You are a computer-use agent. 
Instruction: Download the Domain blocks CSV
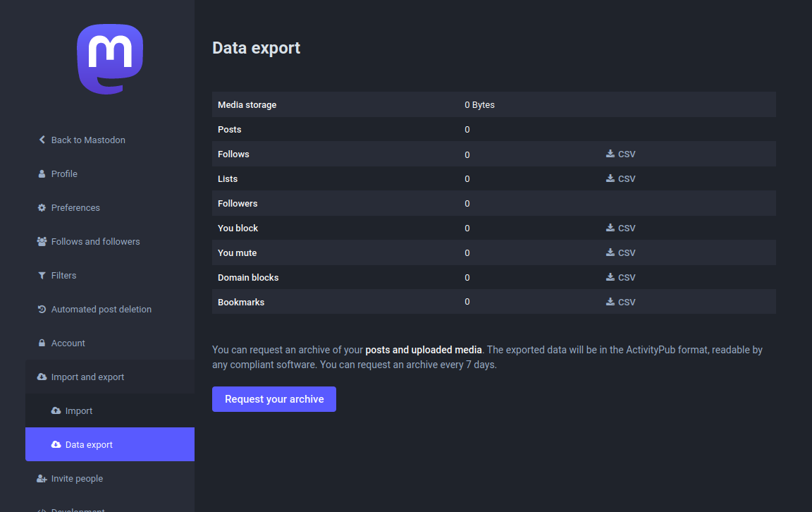point(620,277)
